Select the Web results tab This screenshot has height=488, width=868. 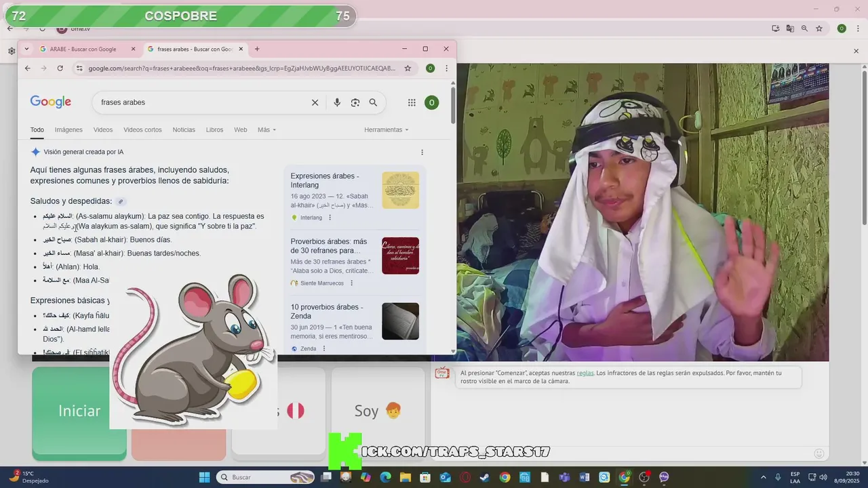coord(241,130)
